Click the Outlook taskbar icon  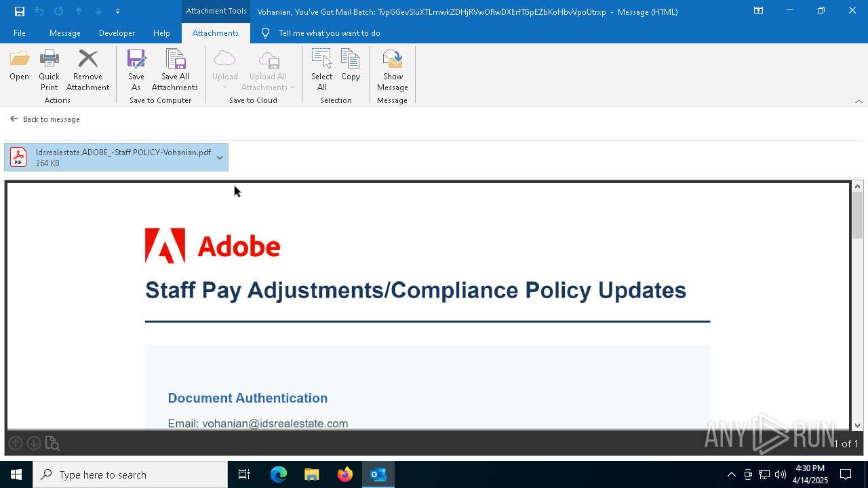pyautogui.click(x=378, y=474)
